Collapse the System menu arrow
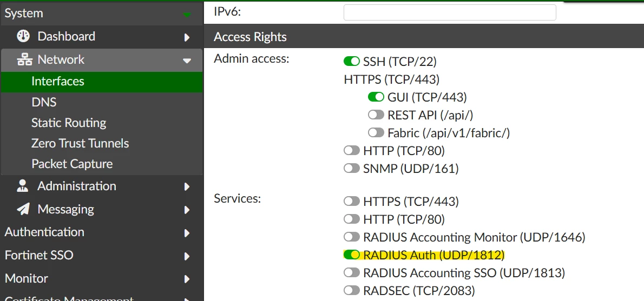Viewport: 644px width, 301px height. click(x=187, y=15)
